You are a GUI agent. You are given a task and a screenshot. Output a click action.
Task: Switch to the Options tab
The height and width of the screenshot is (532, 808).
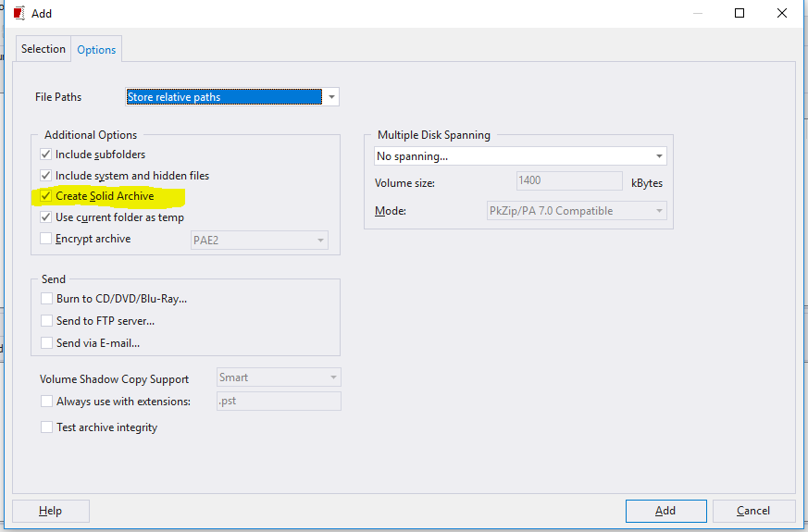point(96,49)
